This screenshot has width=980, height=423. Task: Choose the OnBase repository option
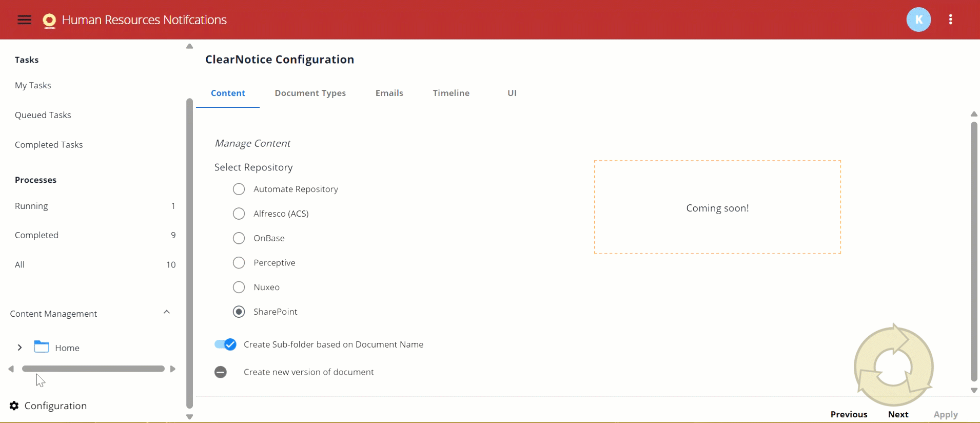coord(239,238)
